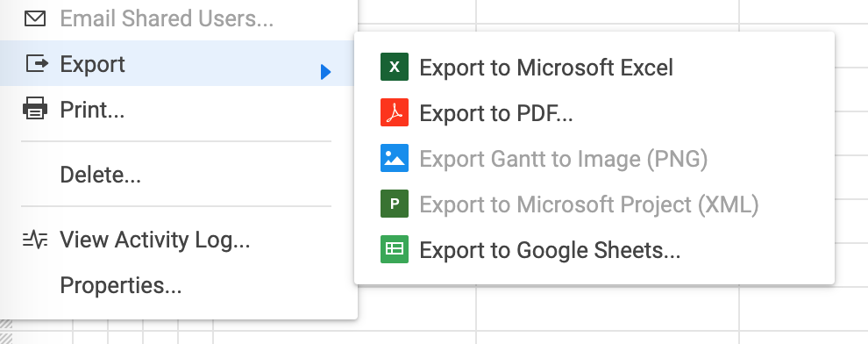The image size is (868, 344).
Task: Click the Google Sheets icon
Action: pos(395,249)
